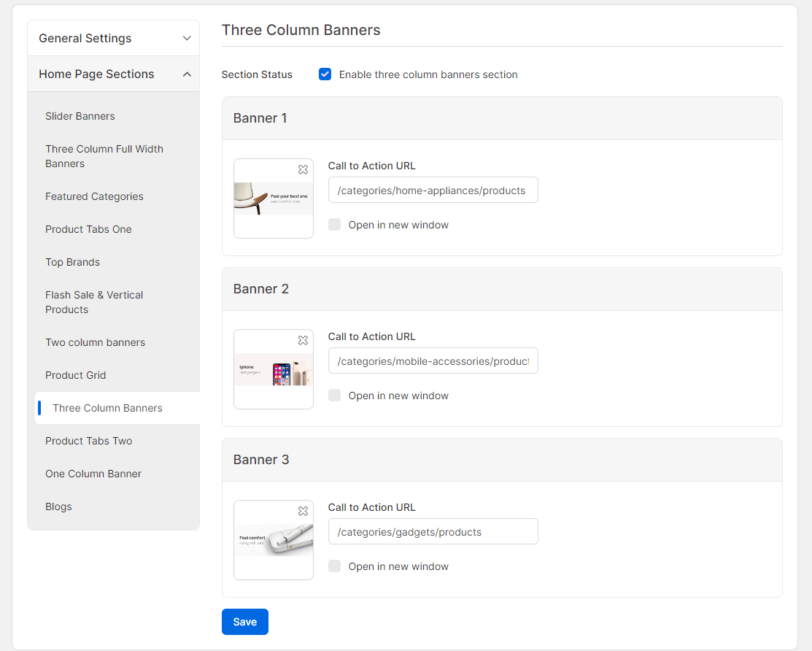Enable Open in new window for Banner 2
812x651 pixels.
(335, 396)
